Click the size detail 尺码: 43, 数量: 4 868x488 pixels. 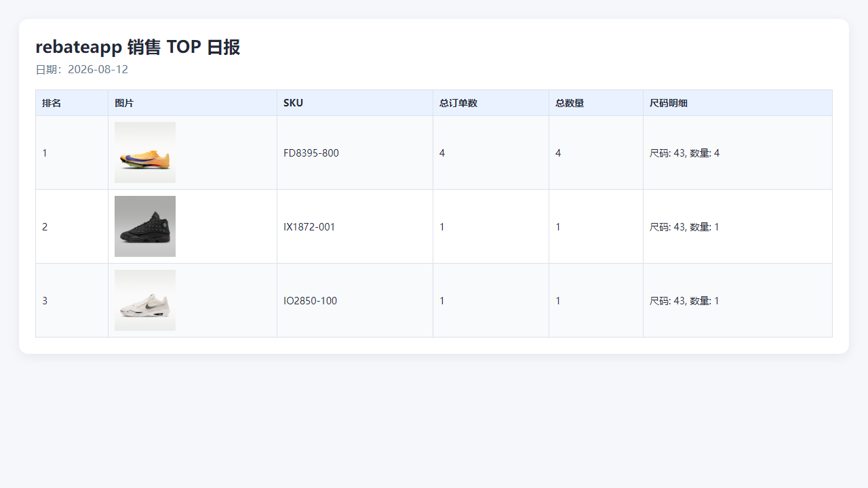click(685, 153)
